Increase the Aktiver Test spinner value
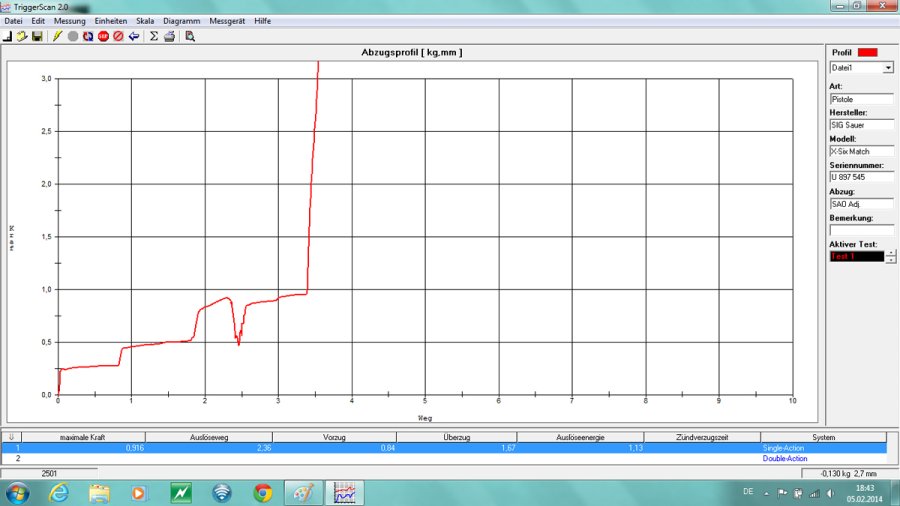Image resolution: width=900 pixels, height=506 pixels. click(890, 253)
